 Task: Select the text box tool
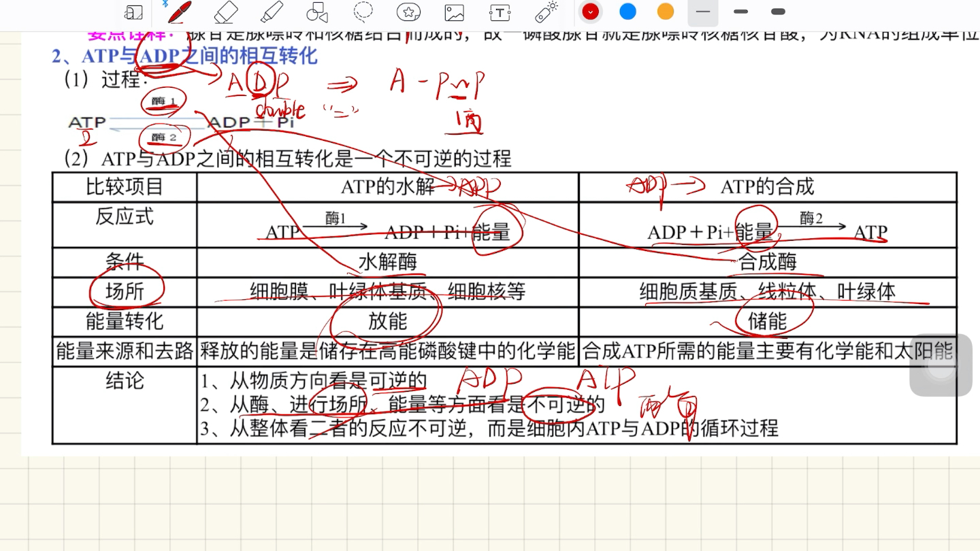tap(500, 12)
